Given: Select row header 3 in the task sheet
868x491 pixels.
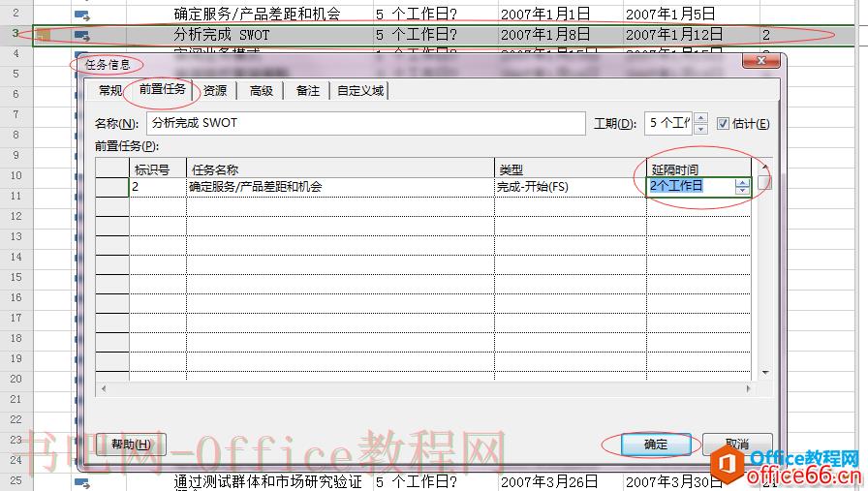Looking at the screenshot, I should (16, 33).
